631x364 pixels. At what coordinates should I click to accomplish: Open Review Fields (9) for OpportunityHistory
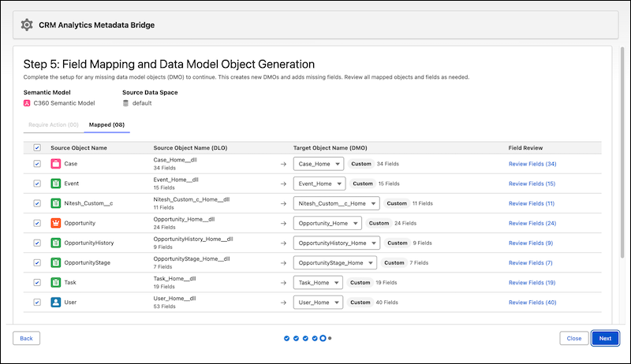coord(531,243)
